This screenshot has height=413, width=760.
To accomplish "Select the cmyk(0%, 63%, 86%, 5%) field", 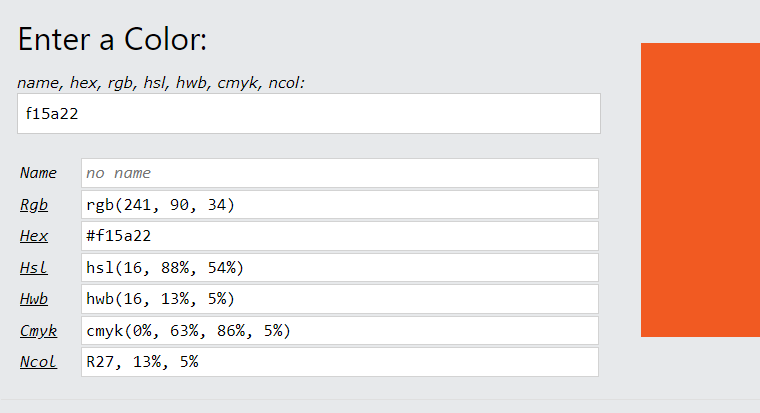I will point(340,331).
